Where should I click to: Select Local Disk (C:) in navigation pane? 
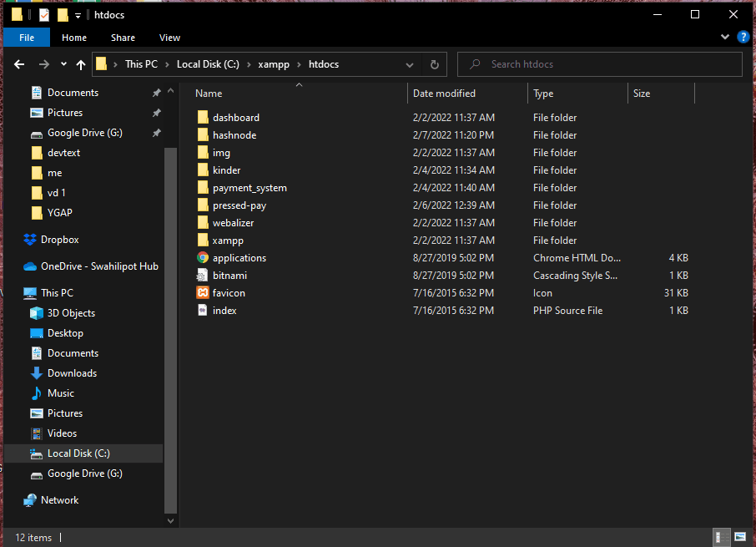[x=78, y=453]
